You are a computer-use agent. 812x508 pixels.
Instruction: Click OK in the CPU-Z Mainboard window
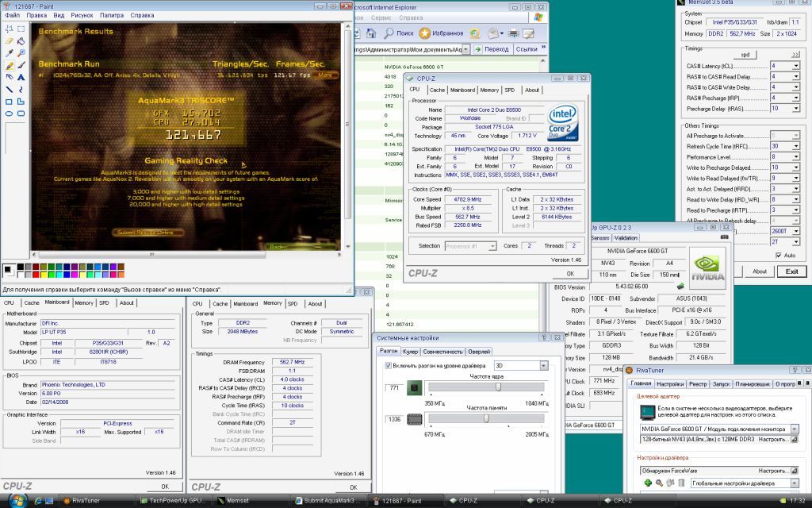pyautogui.click(x=165, y=487)
